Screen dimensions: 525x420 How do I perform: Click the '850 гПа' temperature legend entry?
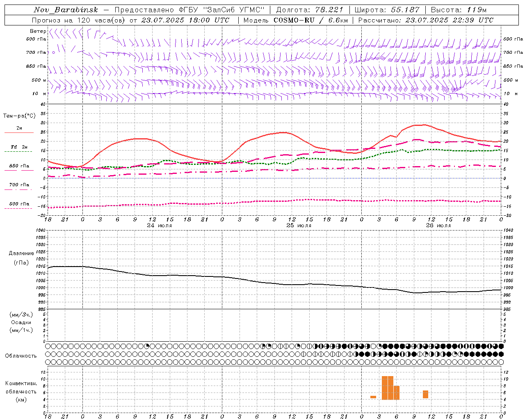(19, 166)
